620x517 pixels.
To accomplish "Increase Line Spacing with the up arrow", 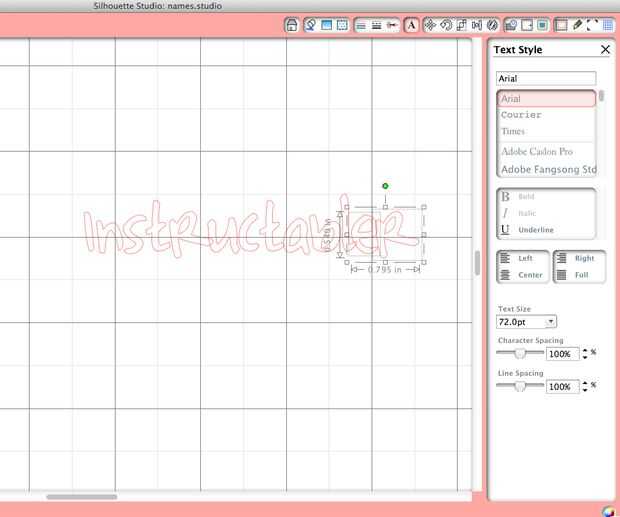I will pyautogui.click(x=585, y=383).
